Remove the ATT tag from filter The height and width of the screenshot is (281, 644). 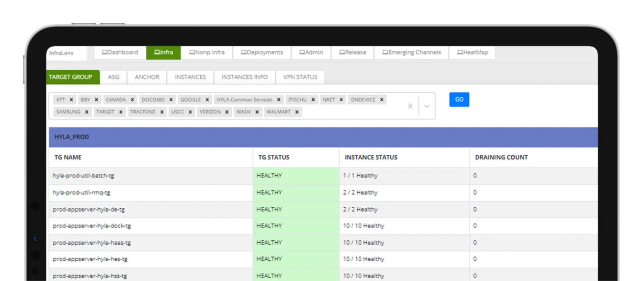point(71,100)
